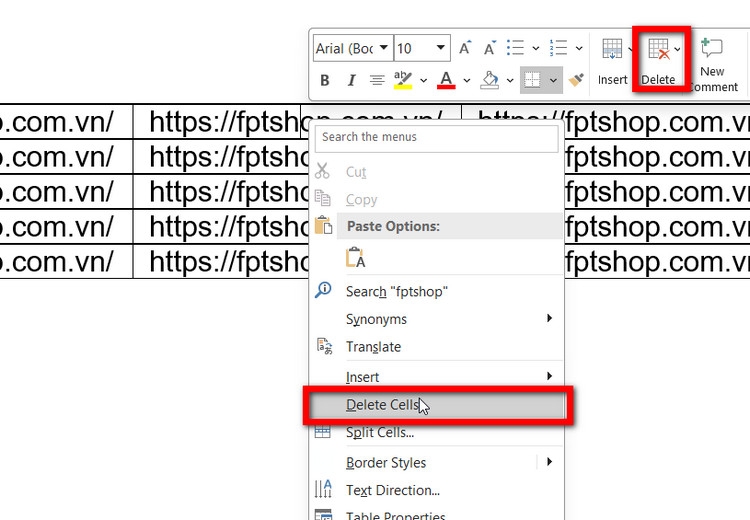Apply numbered list icon
Image resolution: width=750 pixels, height=520 pixels.
pos(558,48)
